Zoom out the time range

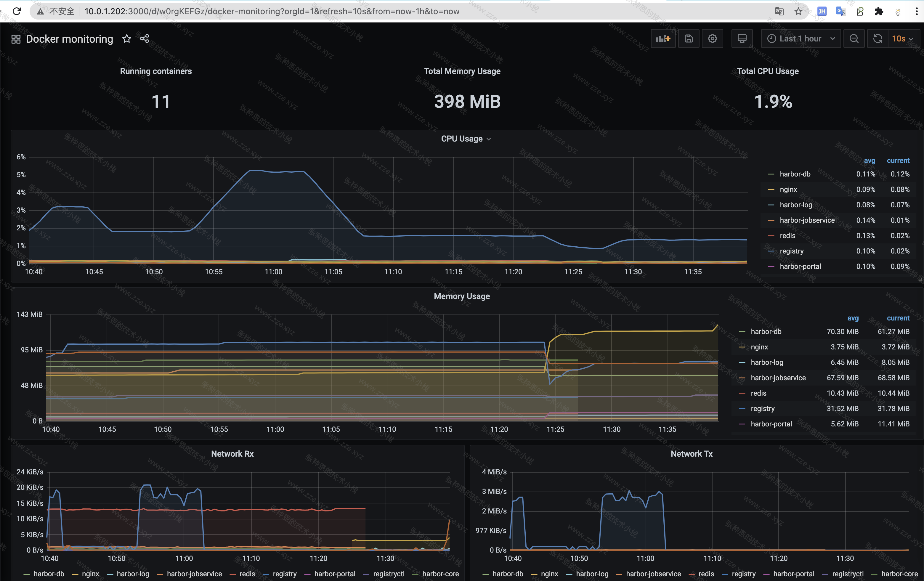(854, 38)
